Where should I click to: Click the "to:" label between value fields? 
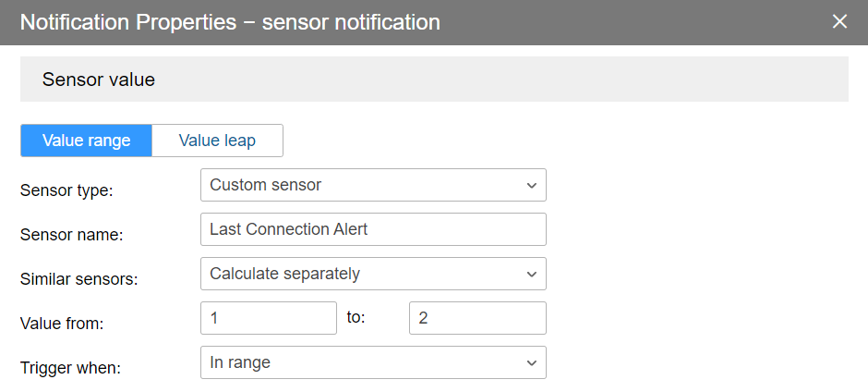point(356,318)
